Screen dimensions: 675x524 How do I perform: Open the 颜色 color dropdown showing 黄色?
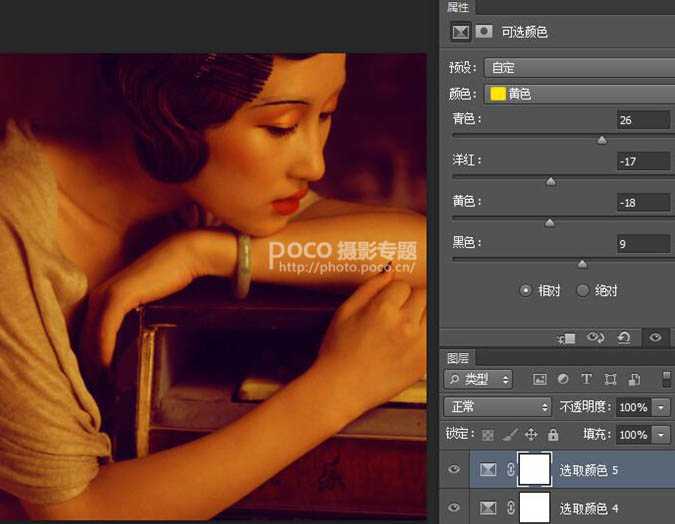pos(578,94)
